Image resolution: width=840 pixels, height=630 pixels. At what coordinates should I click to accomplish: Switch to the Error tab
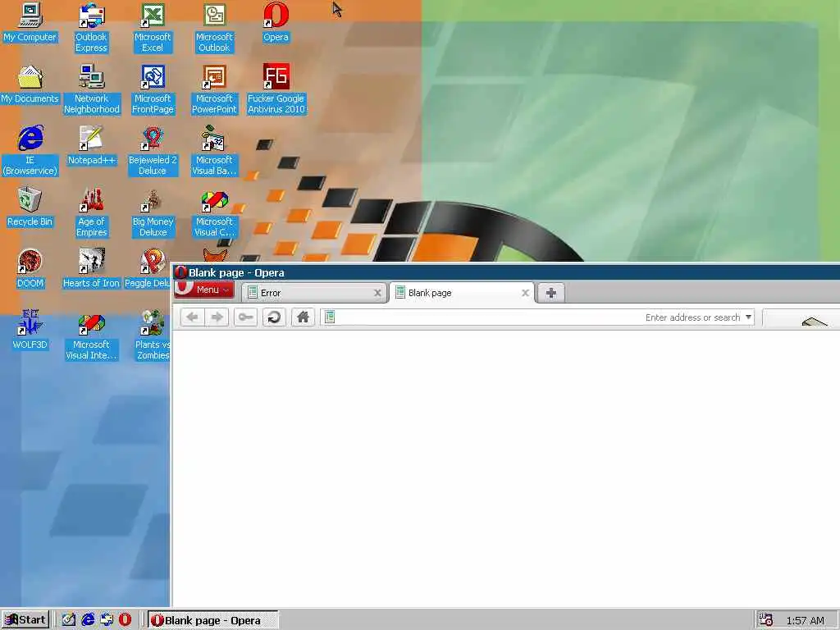coord(313,293)
